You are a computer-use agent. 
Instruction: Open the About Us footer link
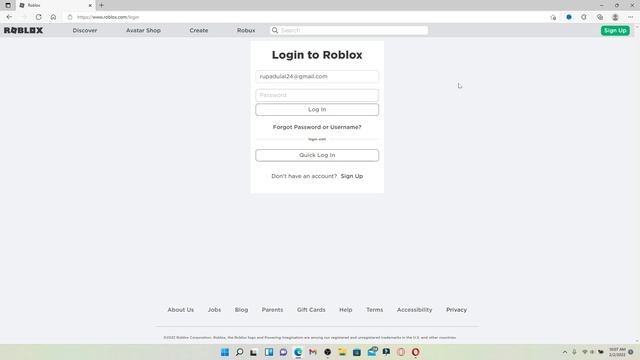point(180,310)
